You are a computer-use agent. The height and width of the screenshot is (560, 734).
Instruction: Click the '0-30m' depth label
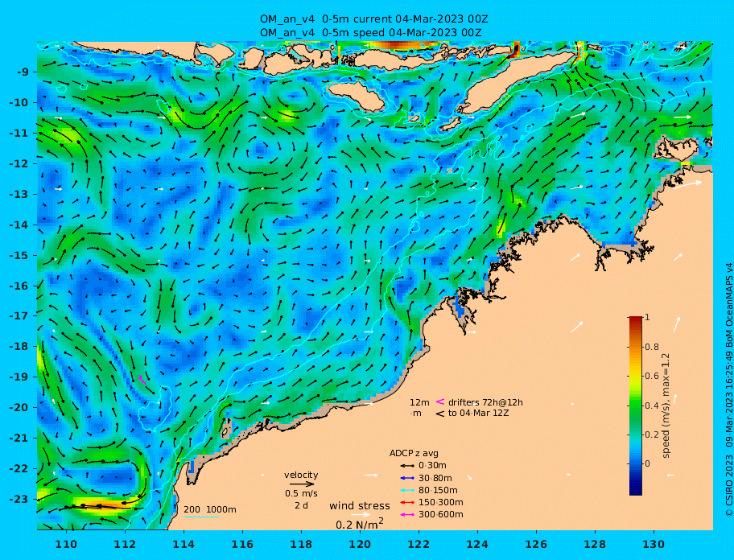coord(432,466)
